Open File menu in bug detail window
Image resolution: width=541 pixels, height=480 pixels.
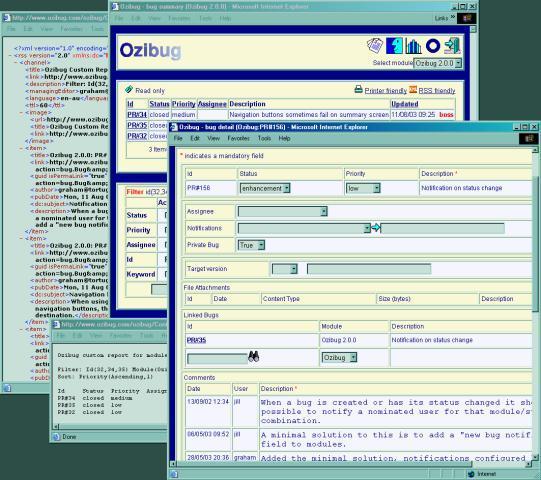(178, 138)
